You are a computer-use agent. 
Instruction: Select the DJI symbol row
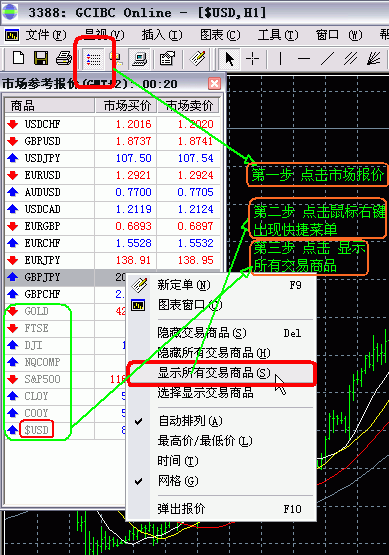66,345
